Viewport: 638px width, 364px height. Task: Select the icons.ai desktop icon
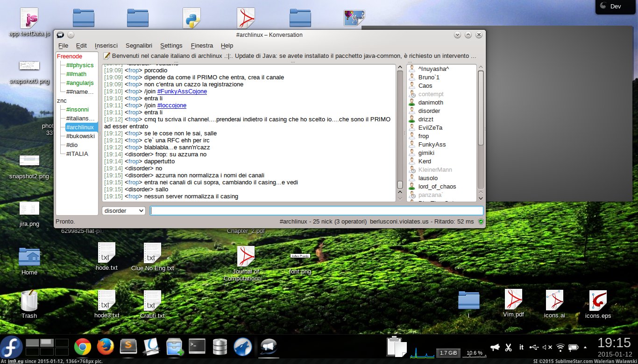click(554, 304)
